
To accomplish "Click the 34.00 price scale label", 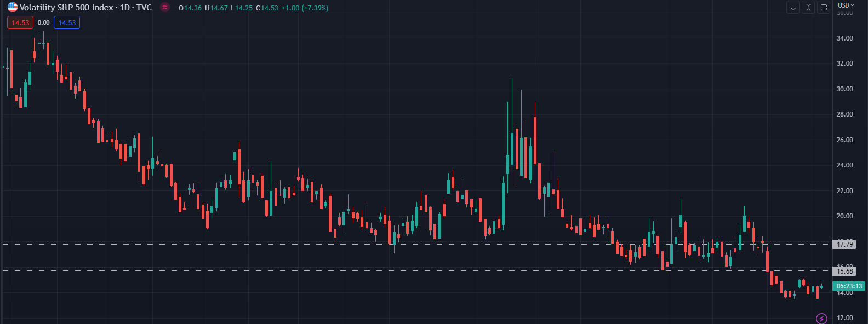I will (x=844, y=38).
